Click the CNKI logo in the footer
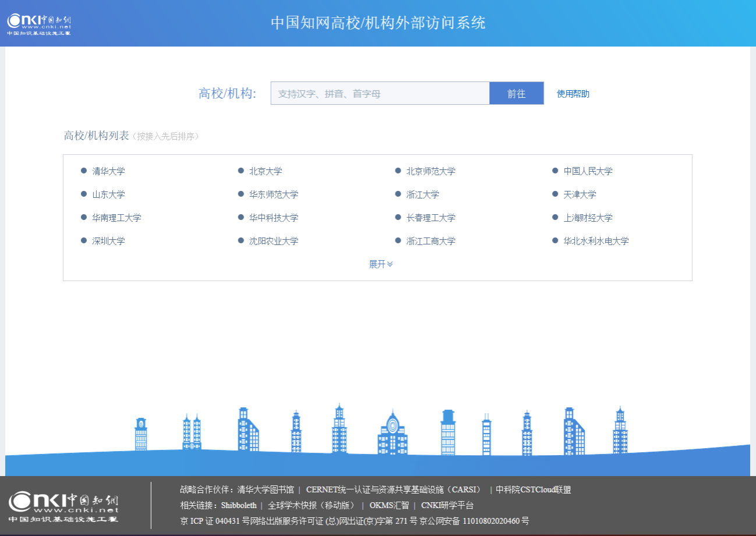This screenshot has width=756, height=536. (x=63, y=506)
